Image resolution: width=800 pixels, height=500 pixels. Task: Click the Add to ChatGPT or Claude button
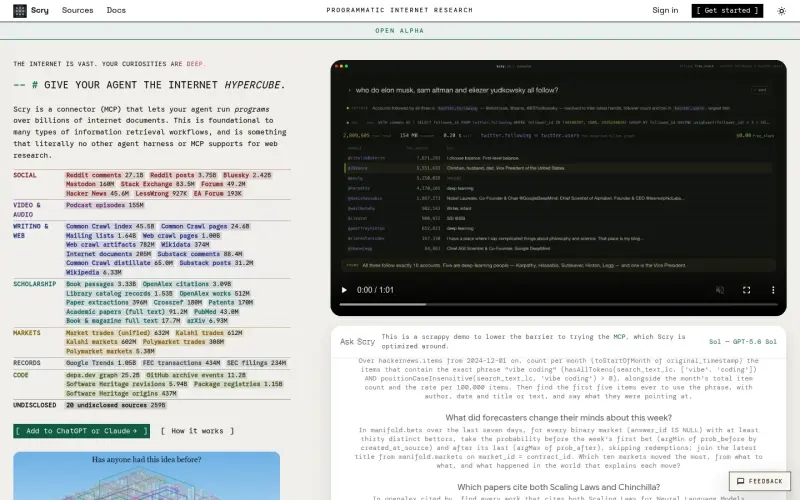tap(82, 431)
